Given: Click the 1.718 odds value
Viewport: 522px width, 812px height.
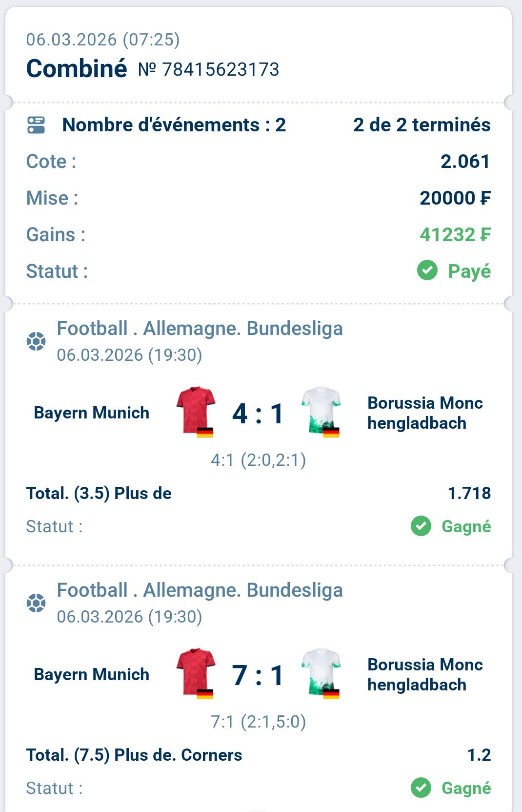Looking at the screenshot, I should click(469, 493).
